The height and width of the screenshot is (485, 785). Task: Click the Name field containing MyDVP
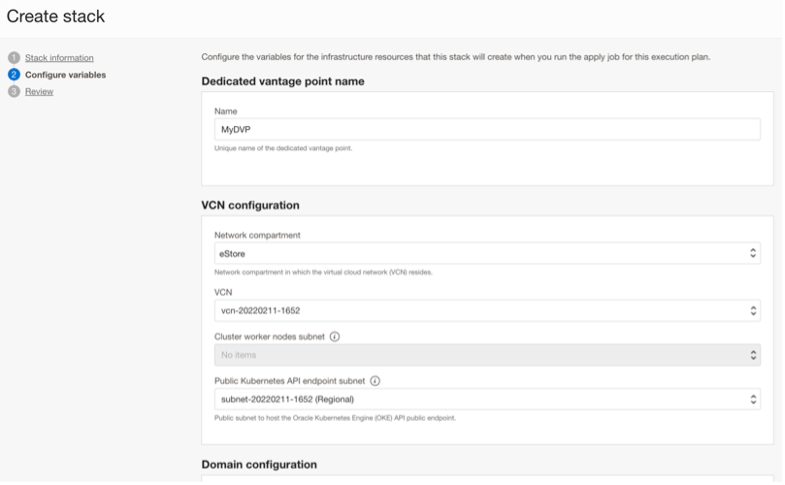tap(487, 130)
